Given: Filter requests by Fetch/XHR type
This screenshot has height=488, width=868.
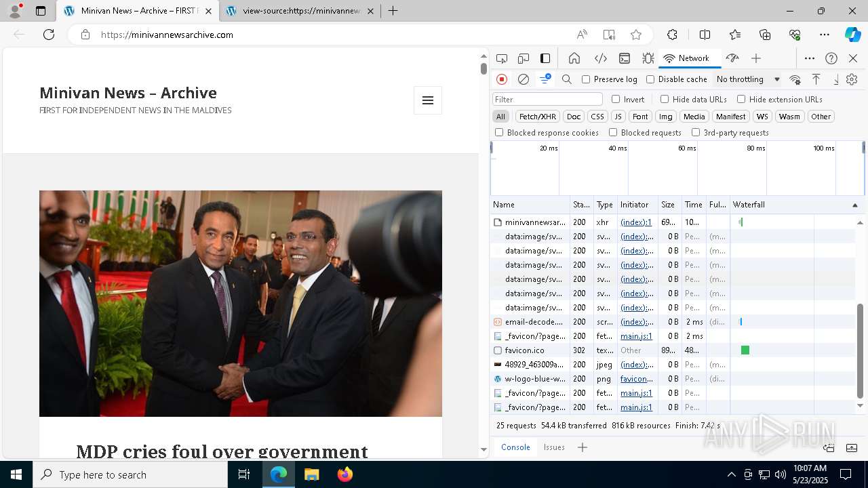Looking at the screenshot, I should (x=538, y=117).
